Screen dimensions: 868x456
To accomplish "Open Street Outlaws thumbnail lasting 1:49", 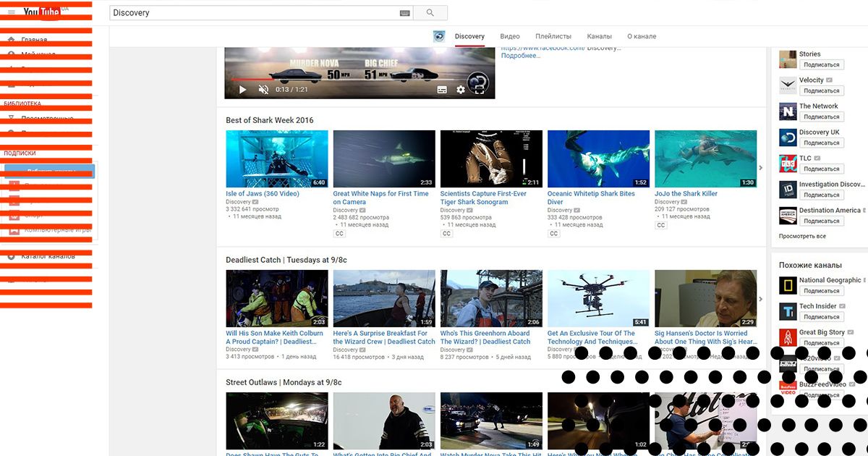I will [491, 421].
